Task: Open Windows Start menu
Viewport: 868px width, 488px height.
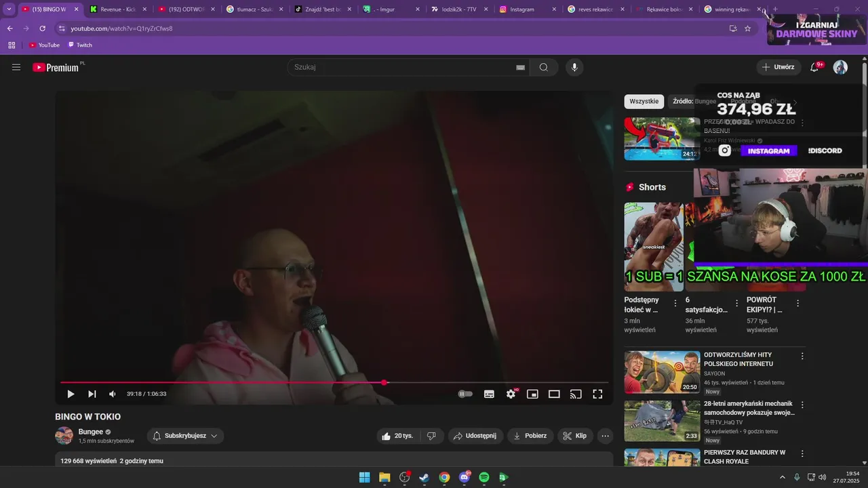Action: point(364,477)
